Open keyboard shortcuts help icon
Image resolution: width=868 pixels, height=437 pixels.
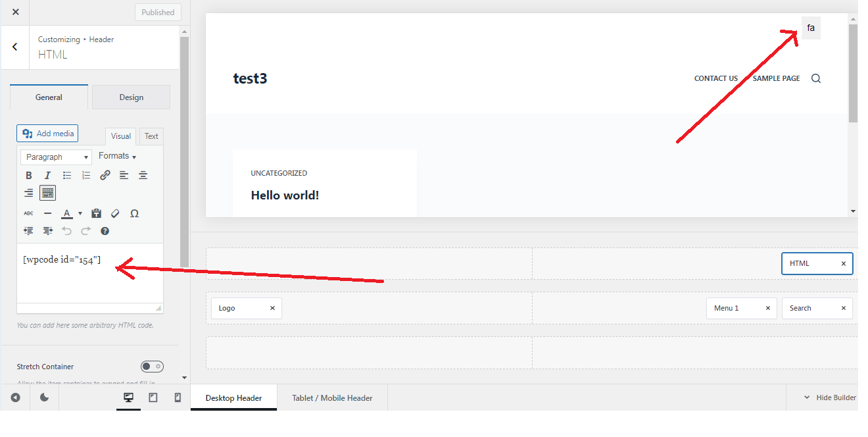(x=105, y=231)
